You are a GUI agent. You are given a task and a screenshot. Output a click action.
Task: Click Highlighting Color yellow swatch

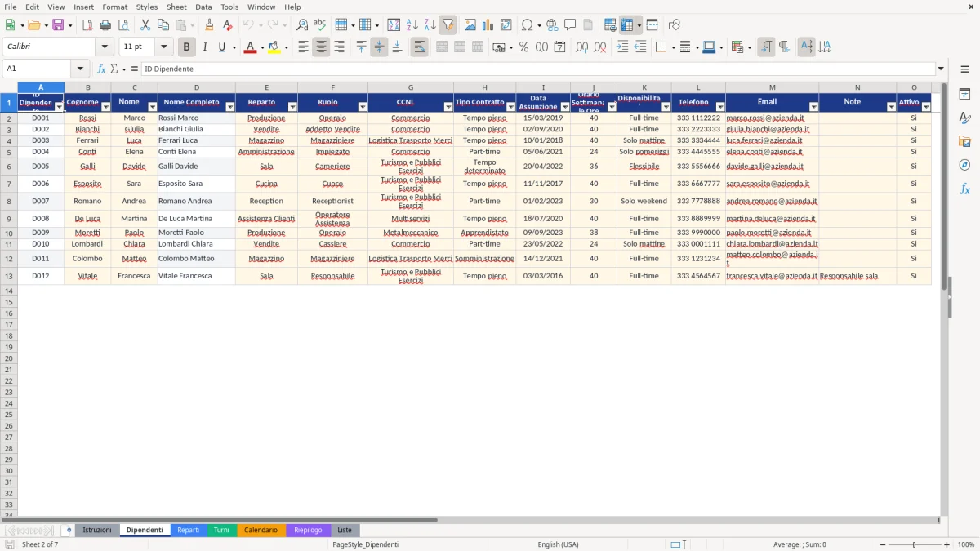point(274,47)
